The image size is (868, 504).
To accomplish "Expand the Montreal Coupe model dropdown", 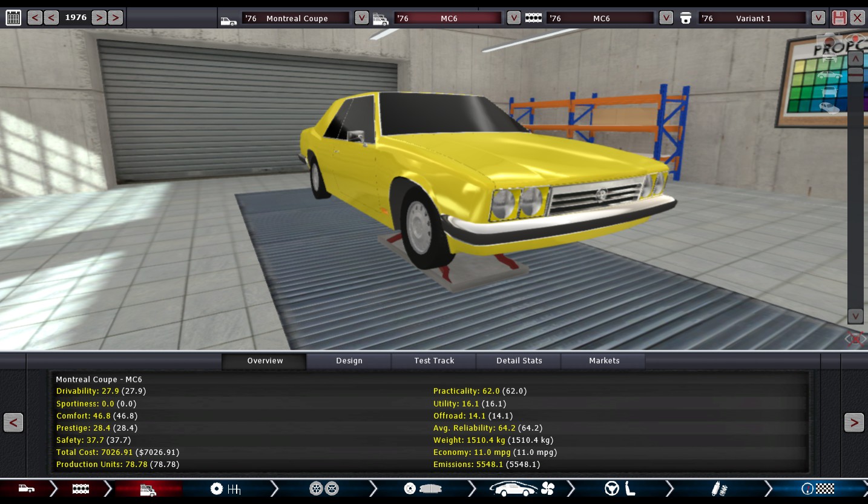I will coord(361,18).
